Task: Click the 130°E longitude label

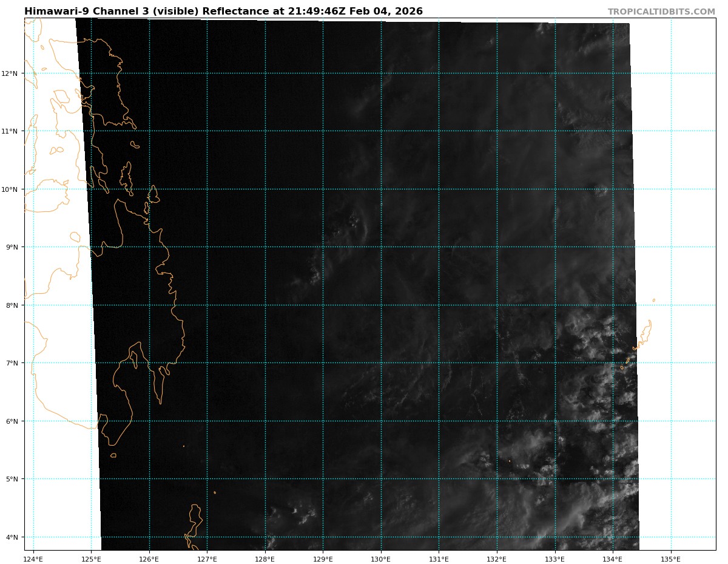Action: [381, 559]
